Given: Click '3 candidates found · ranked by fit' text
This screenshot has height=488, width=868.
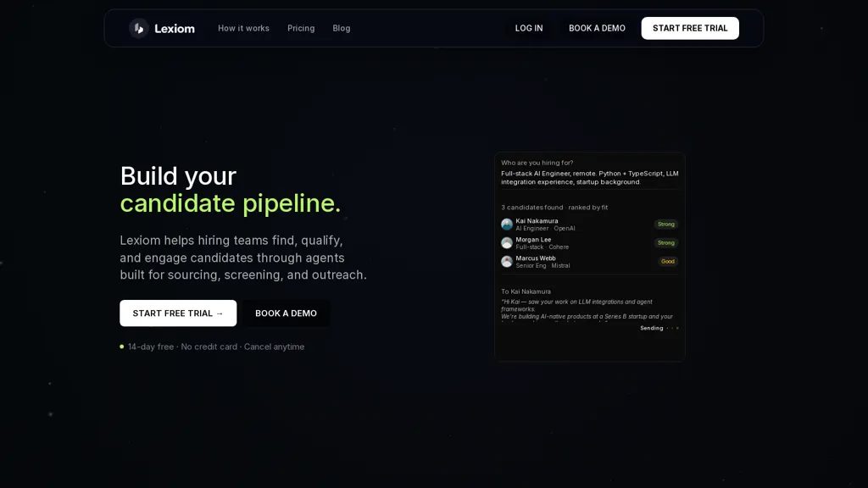Looking at the screenshot, I should [554, 208].
